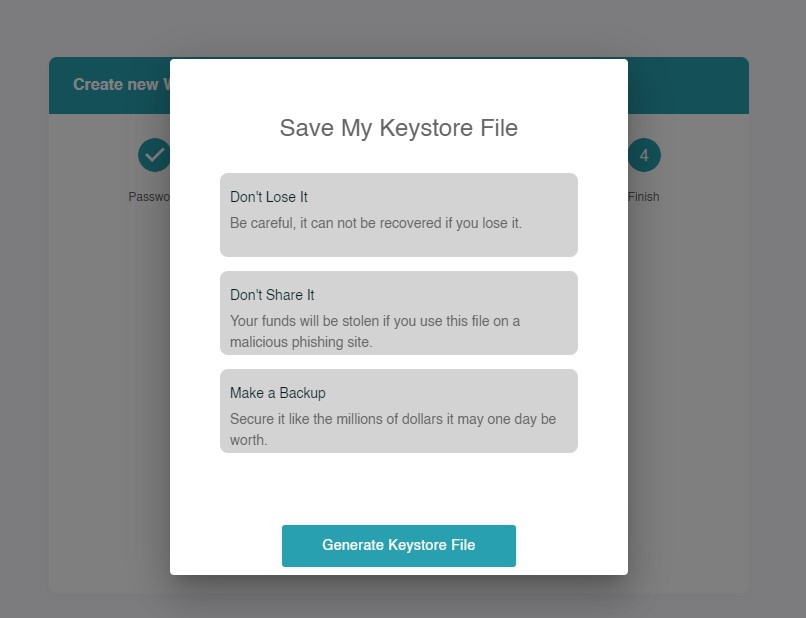Image resolution: width=806 pixels, height=618 pixels.
Task: Click the Finish step label
Action: [x=644, y=197]
